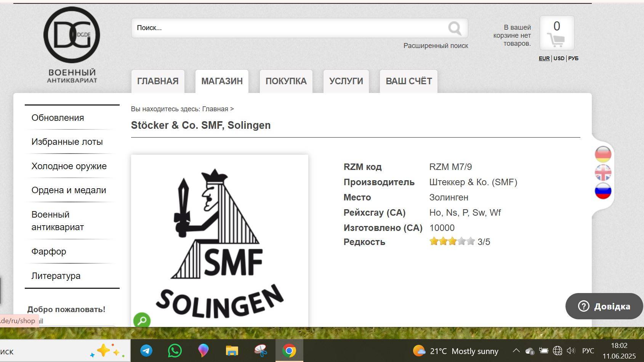Click the Chrome taskbar icon
The height and width of the screenshot is (362, 644).
(289, 351)
